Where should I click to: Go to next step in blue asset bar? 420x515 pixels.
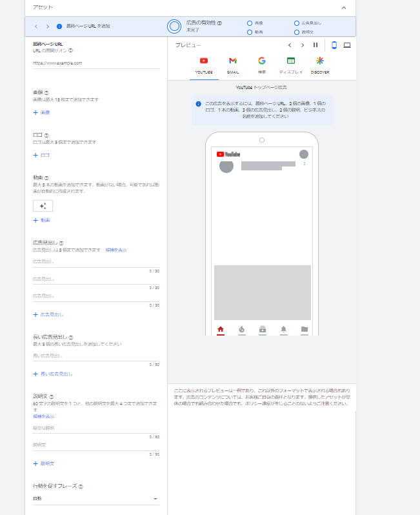tap(48, 26)
